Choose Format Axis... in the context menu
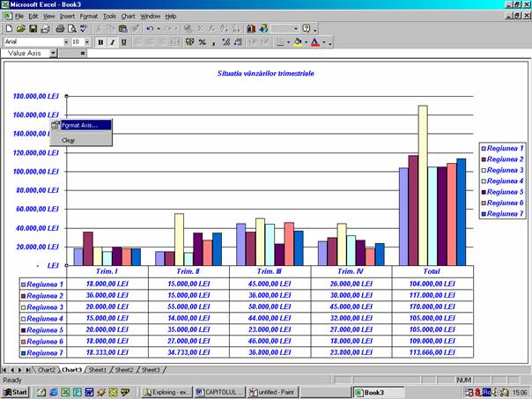 tap(85, 125)
